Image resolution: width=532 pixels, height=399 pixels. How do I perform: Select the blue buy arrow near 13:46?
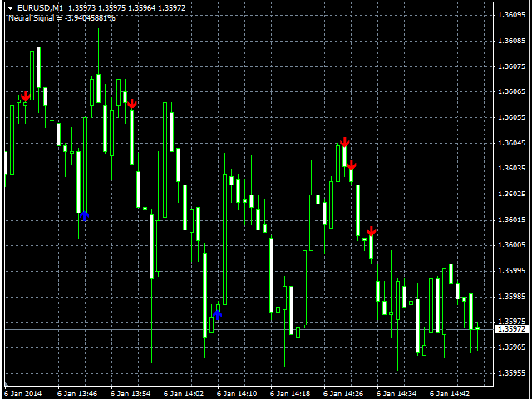(x=85, y=216)
